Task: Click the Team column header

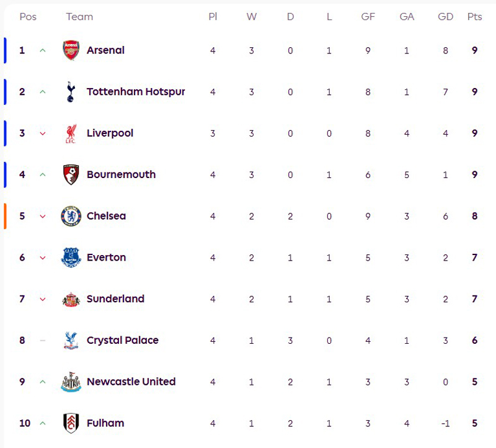Action: tap(79, 17)
